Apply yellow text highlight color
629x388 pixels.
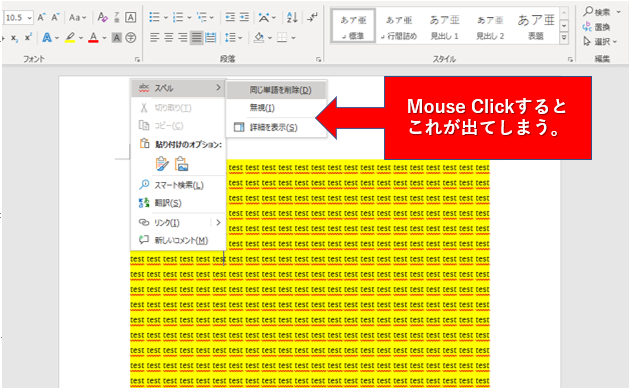[70, 38]
